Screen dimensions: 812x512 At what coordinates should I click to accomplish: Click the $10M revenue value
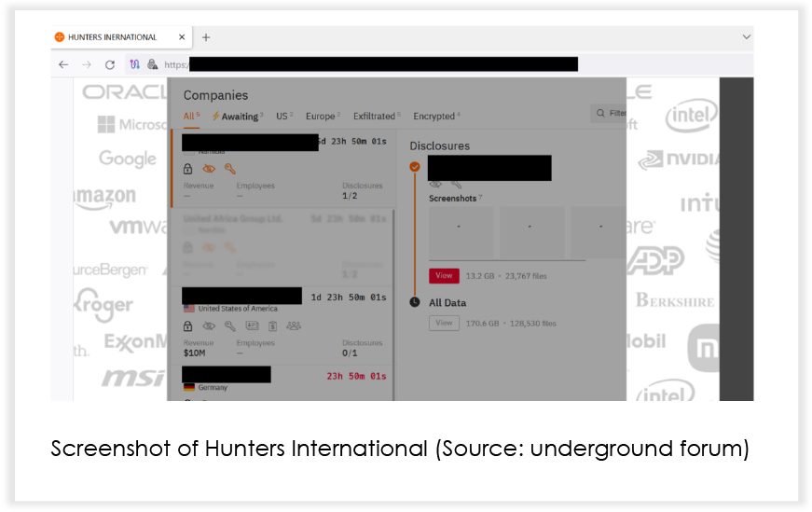(x=194, y=353)
